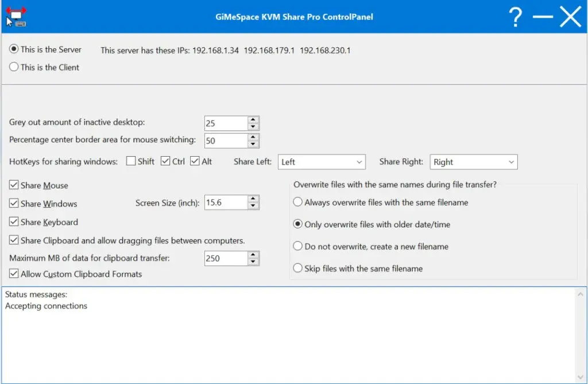Click the grey out amount field
The width and height of the screenshot is (588, 384).
pos(226,123)
